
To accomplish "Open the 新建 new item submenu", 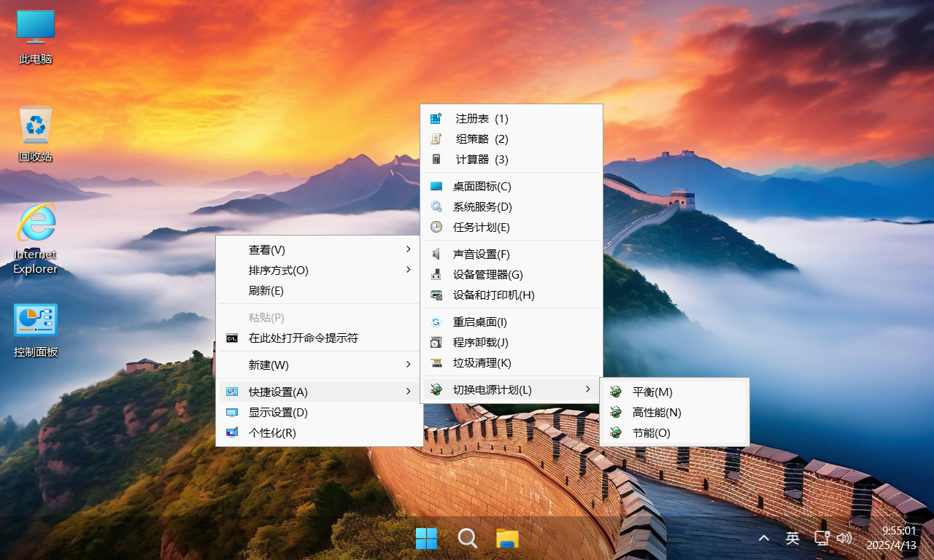I will (x=266, y=365).
